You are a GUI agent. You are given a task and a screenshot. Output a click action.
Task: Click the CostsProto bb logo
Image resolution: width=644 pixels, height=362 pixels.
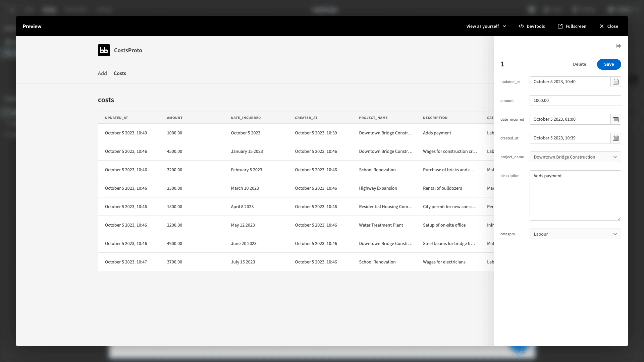point(104,50)
